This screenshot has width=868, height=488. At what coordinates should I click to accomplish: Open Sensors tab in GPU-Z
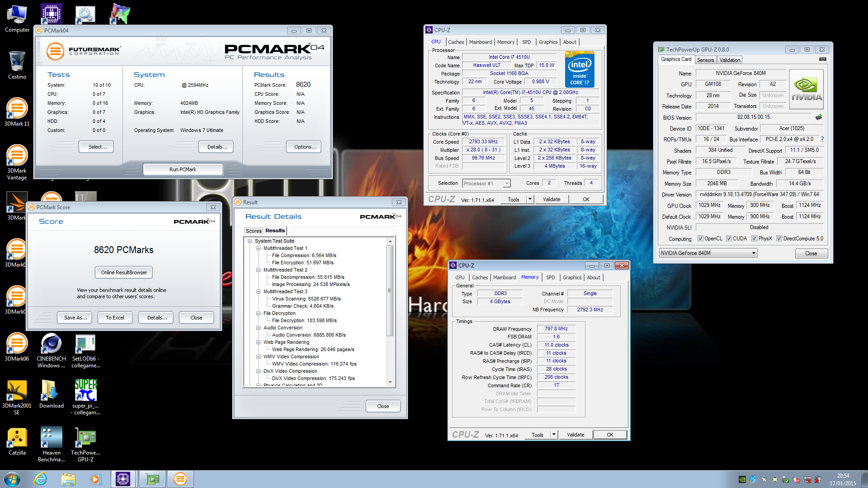point(705,60)
